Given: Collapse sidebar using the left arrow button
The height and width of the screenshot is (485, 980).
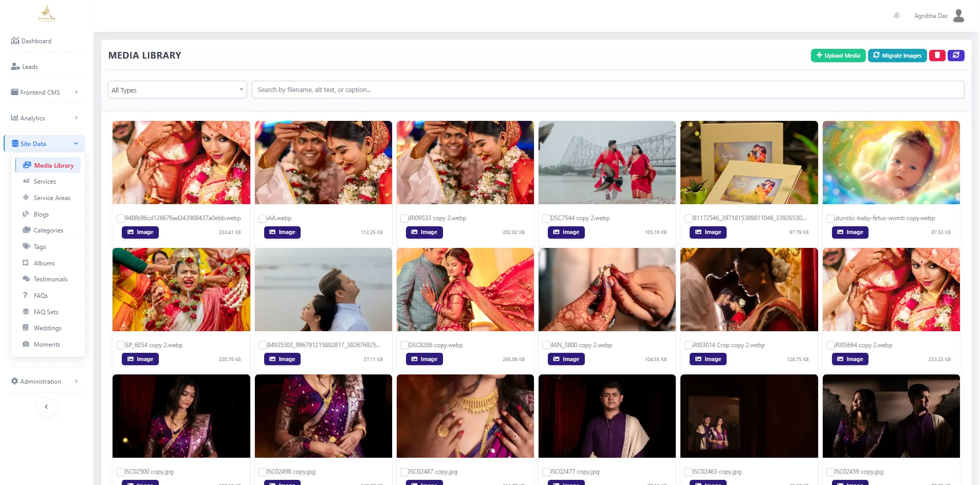Looking at the screenshot, I should (46, 407).
